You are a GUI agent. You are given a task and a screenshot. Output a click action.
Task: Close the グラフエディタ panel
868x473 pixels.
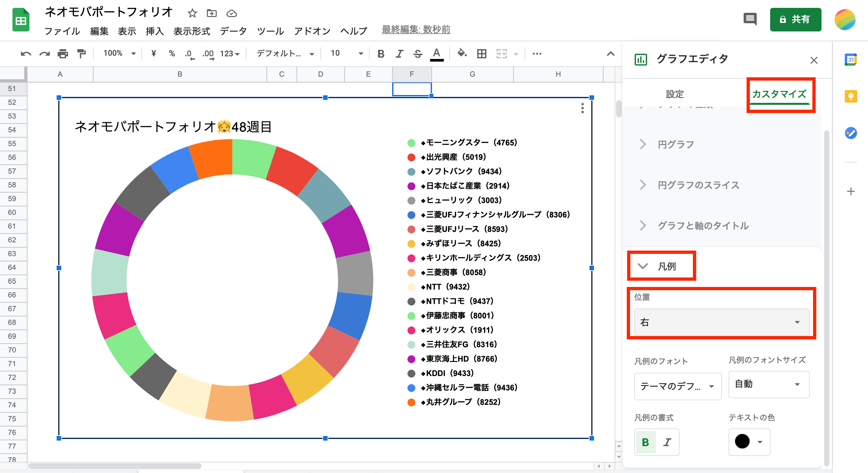pyautogui.click(x=814, y=60)
